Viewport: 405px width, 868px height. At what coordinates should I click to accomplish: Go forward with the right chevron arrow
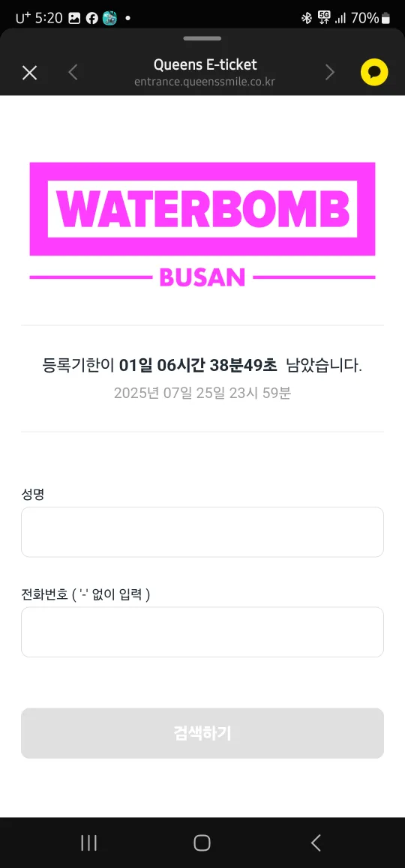(x=330, y=73)
